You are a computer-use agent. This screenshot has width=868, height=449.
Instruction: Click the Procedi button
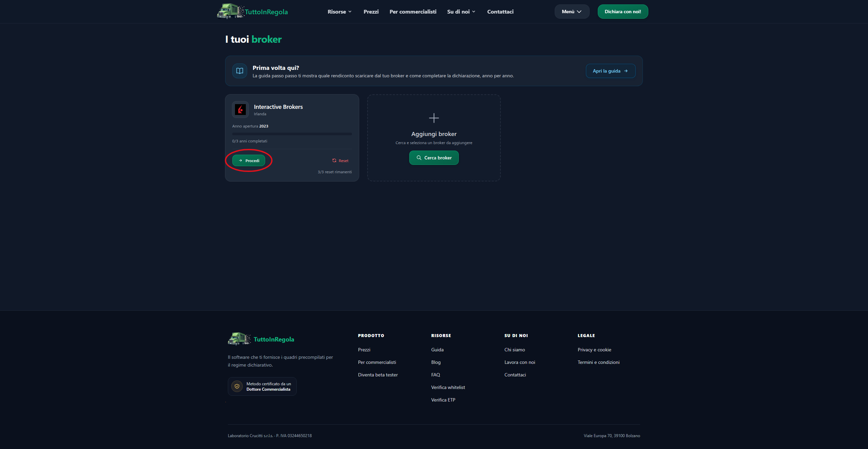coord(249,160)
